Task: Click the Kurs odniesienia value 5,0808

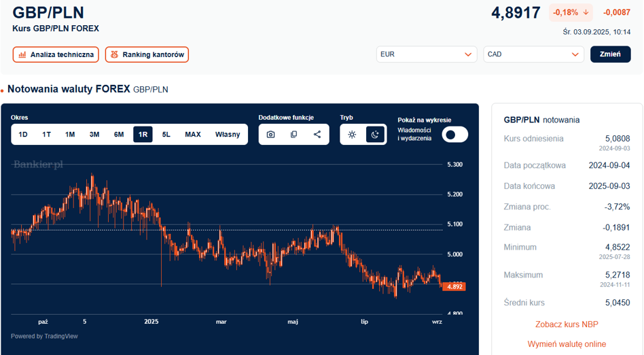Action: tap(618, 139)
